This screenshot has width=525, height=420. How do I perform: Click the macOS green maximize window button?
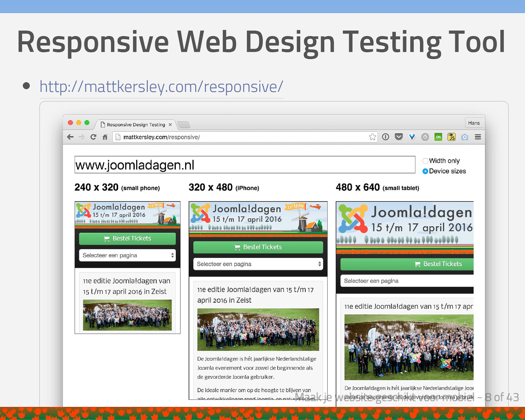tap(87, 122)
